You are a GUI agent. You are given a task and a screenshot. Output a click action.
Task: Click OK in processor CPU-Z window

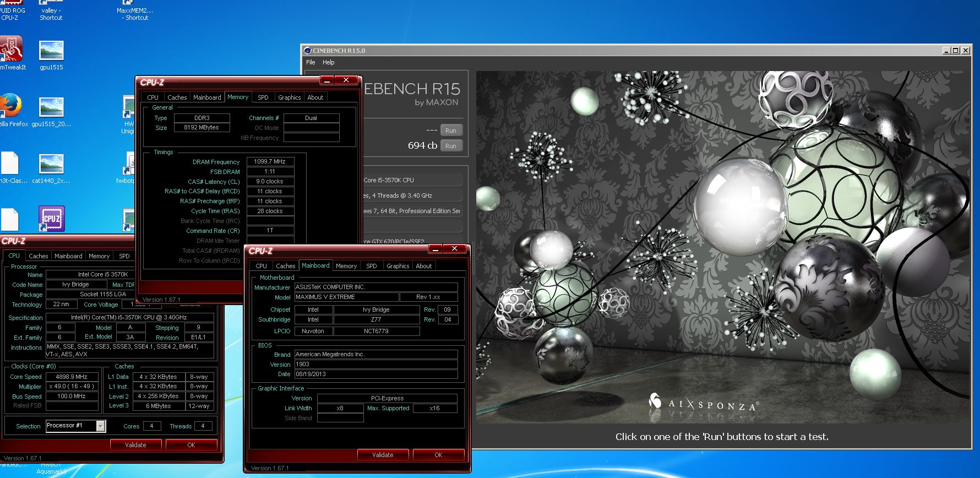tap(191, 445)
